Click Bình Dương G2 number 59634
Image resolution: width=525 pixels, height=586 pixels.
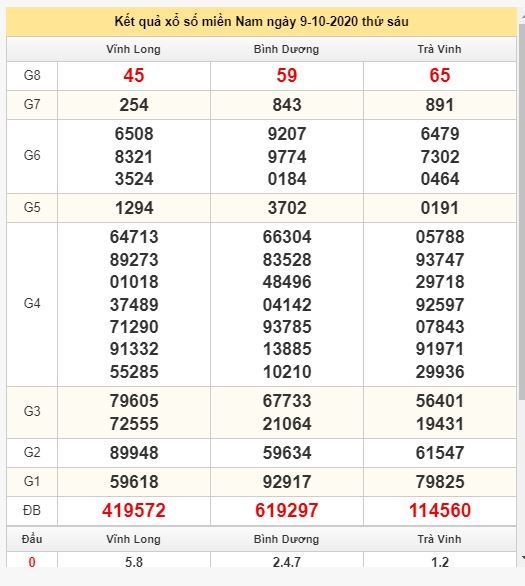287,453
